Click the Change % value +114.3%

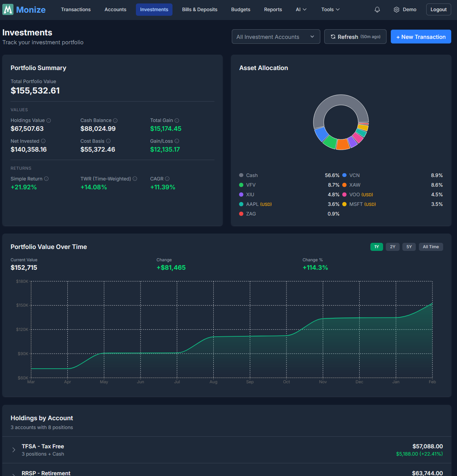[x=315, y=267]
